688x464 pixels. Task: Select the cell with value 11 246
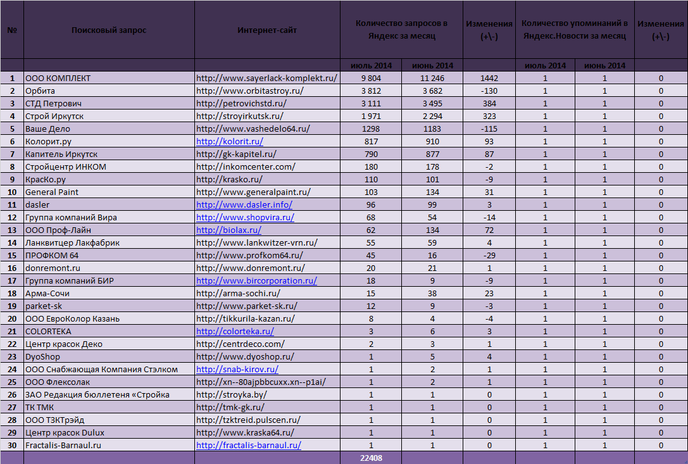tap(432, 78)
